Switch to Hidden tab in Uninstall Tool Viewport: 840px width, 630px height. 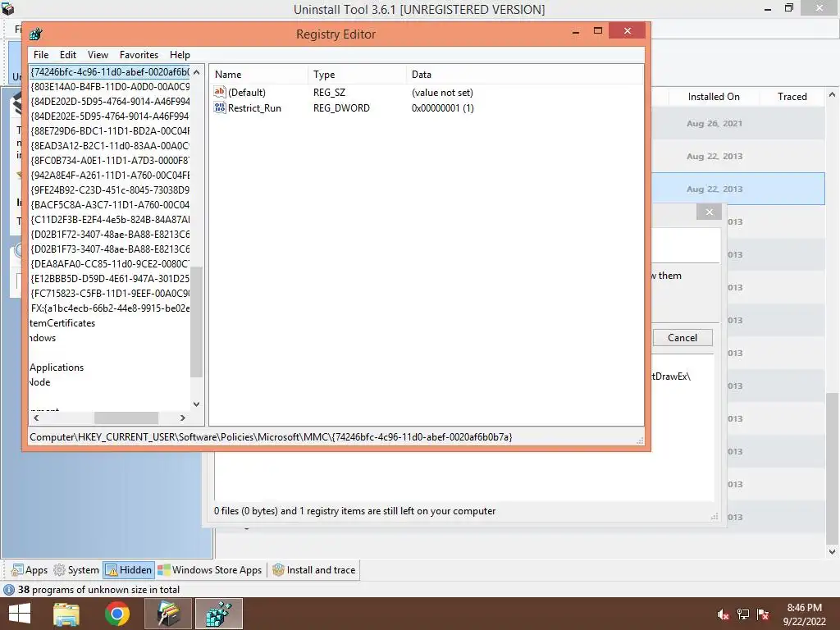click(129, 570)
